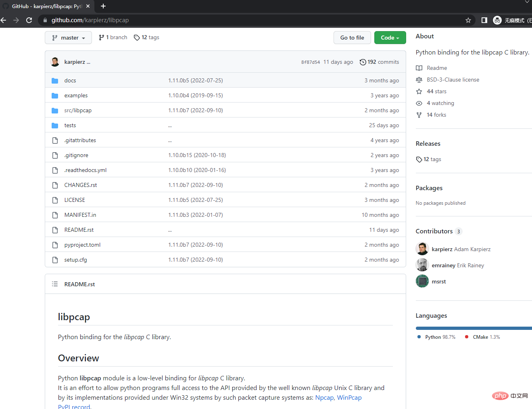Open the examples folder
This screenshot has height=409, width=532.
pyautogui.click(x=76, y=96)
